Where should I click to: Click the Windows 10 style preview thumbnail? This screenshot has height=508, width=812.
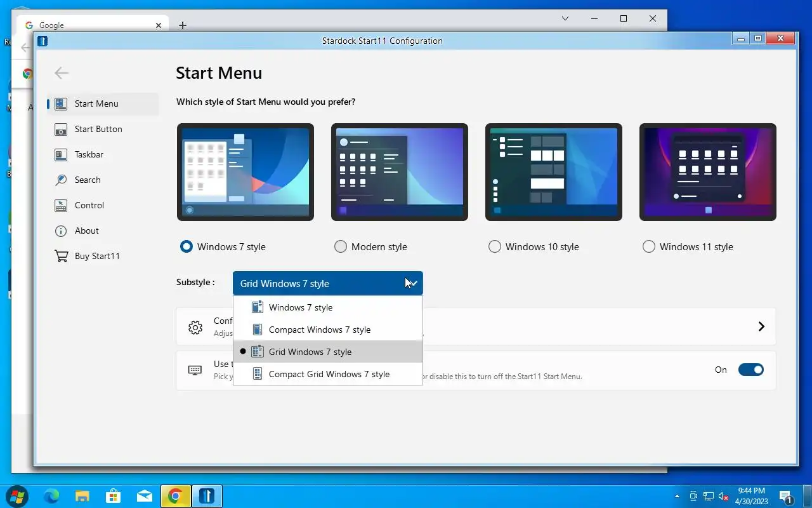tap(554, 172)
